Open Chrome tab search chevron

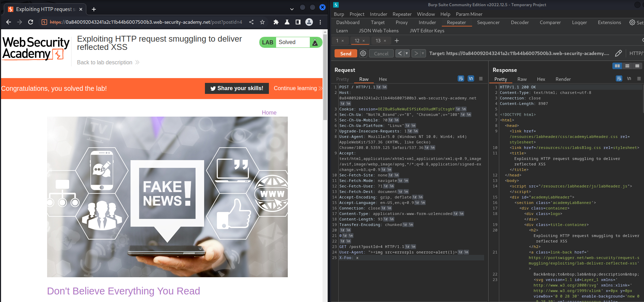pyautogui.click(x=292, y=9)
